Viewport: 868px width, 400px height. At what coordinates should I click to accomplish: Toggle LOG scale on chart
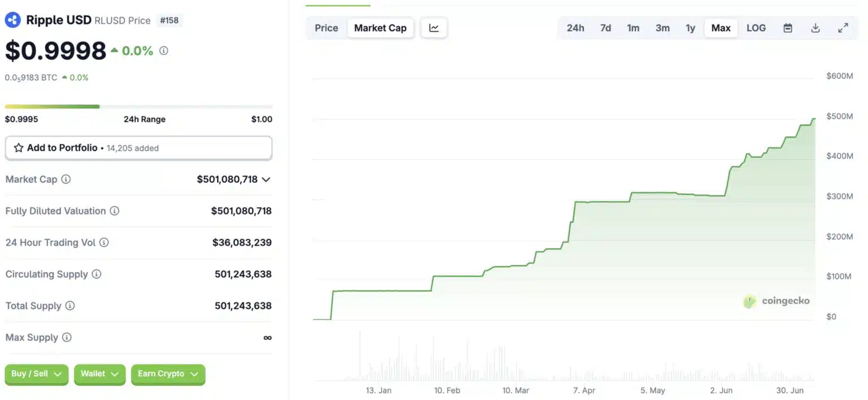pos(756,28)
